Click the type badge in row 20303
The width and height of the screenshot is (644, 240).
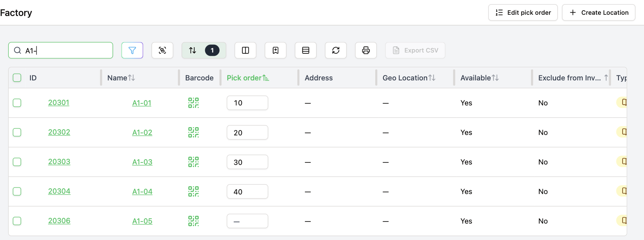point(622,162)
